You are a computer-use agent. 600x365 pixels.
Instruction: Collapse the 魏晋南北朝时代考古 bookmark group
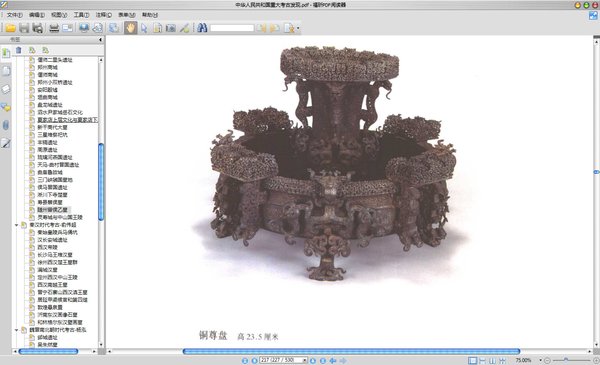pyautogui.click(x=16, y=330)
